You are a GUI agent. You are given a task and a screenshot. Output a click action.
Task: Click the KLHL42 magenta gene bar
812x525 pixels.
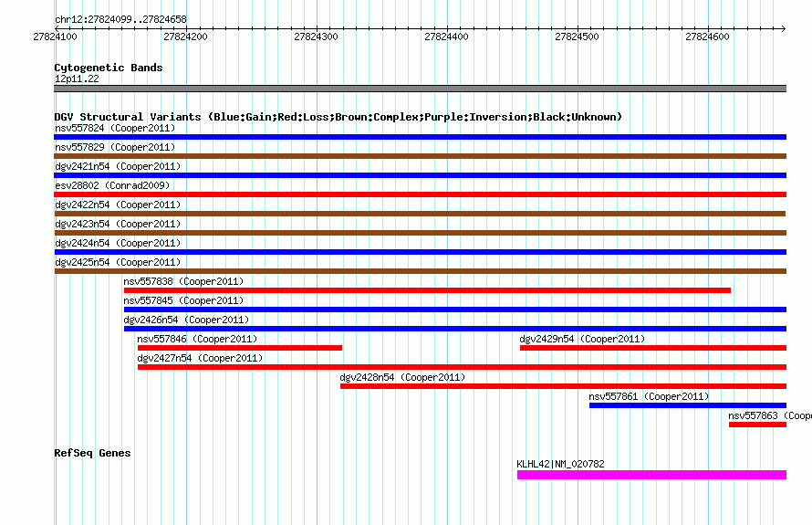652,475
